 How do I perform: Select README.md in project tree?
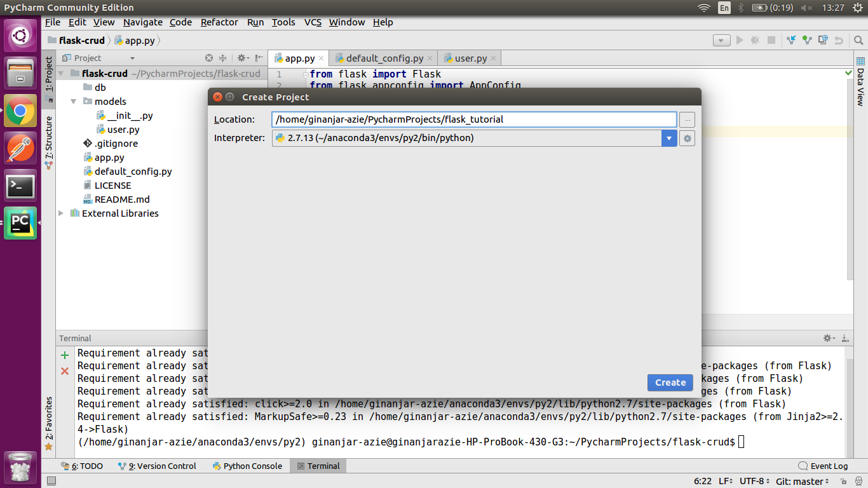(122, 200)
